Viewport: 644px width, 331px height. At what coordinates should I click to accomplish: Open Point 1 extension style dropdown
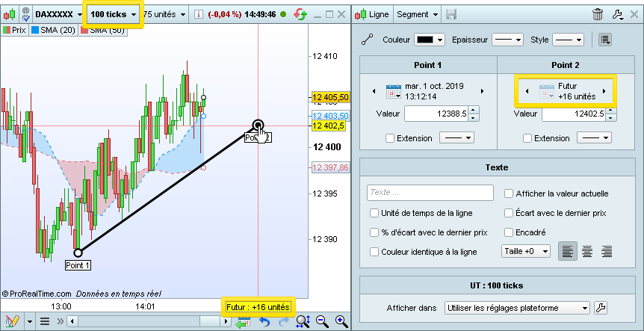pos(456,138)
